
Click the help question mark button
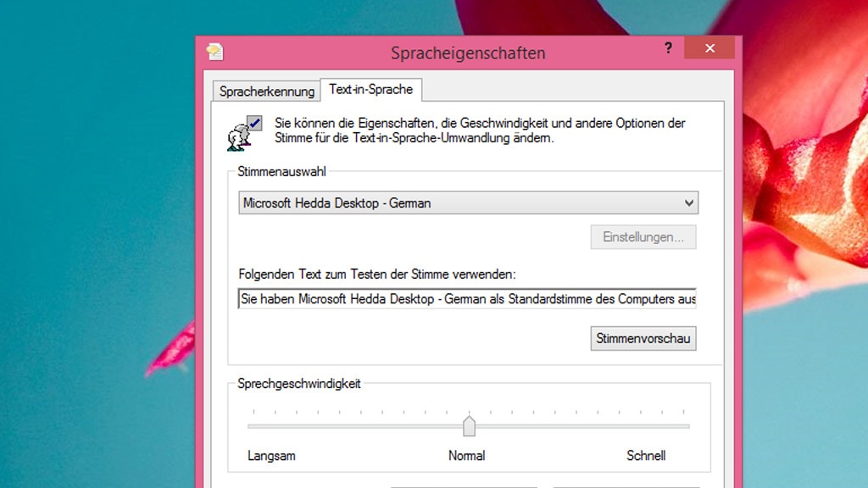(x=668, y=48)
